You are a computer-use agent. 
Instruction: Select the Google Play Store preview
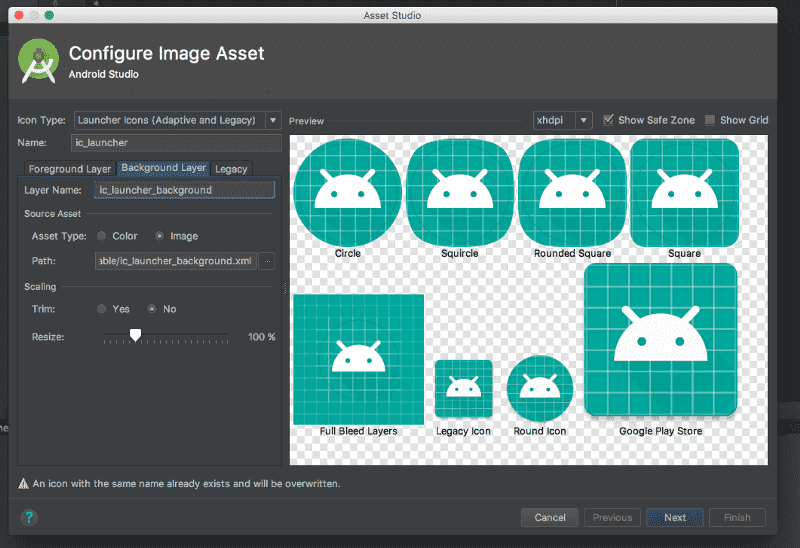[660, 340]
